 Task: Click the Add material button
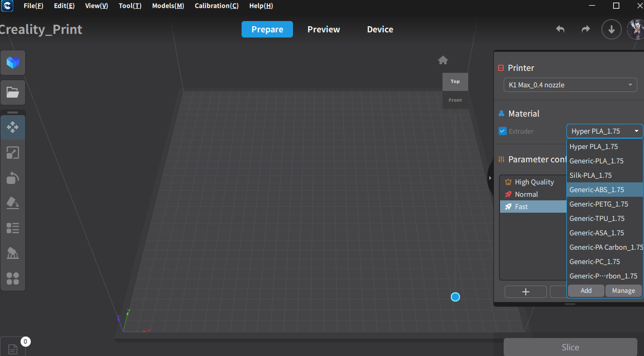pyautogui.click(x=586, y=290)
